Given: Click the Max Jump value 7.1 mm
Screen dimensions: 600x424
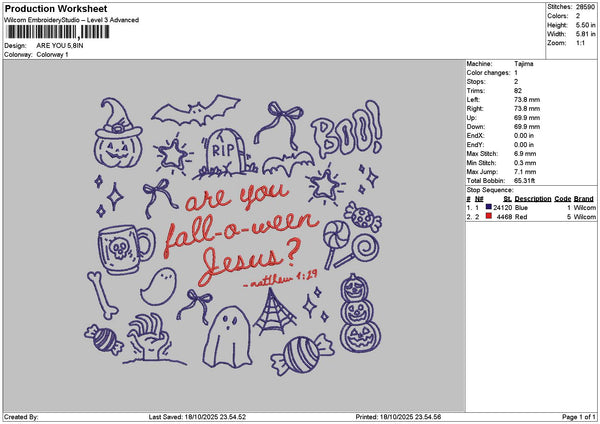Looking at the screenshot, I should [525, 172].
